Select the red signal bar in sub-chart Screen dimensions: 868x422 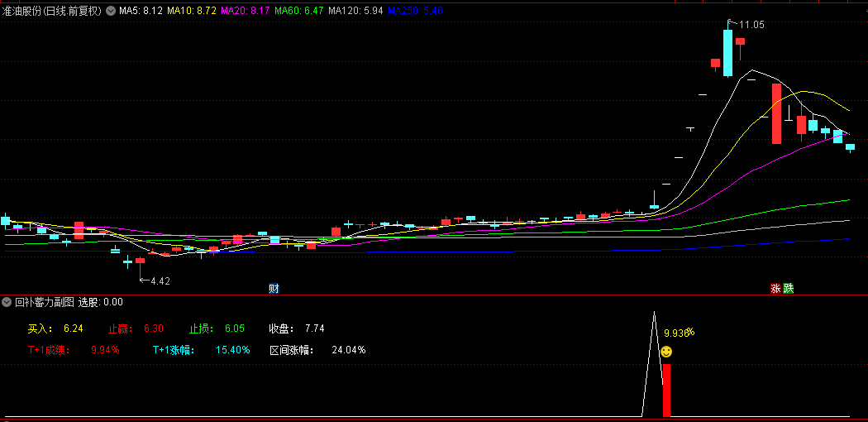[666, 390]
